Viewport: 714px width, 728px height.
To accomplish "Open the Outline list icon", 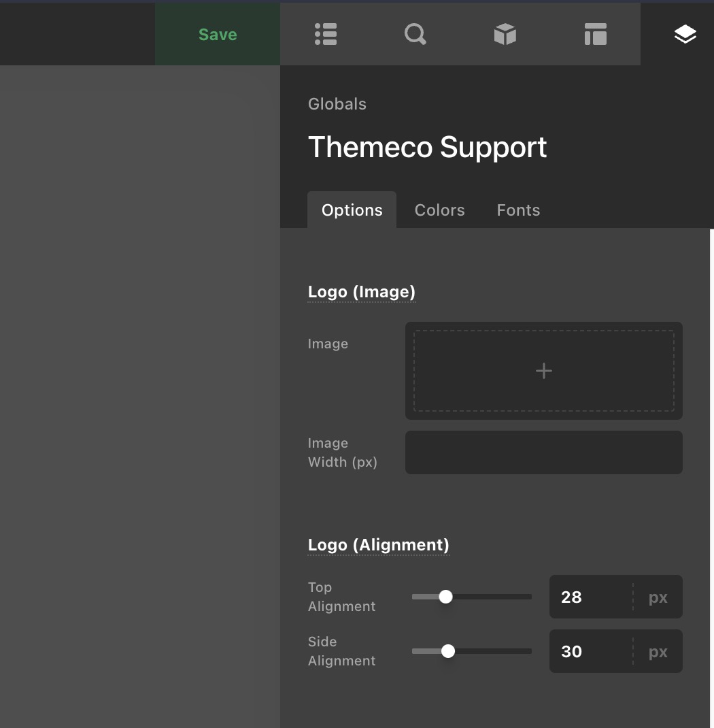I will pos(326,34).
